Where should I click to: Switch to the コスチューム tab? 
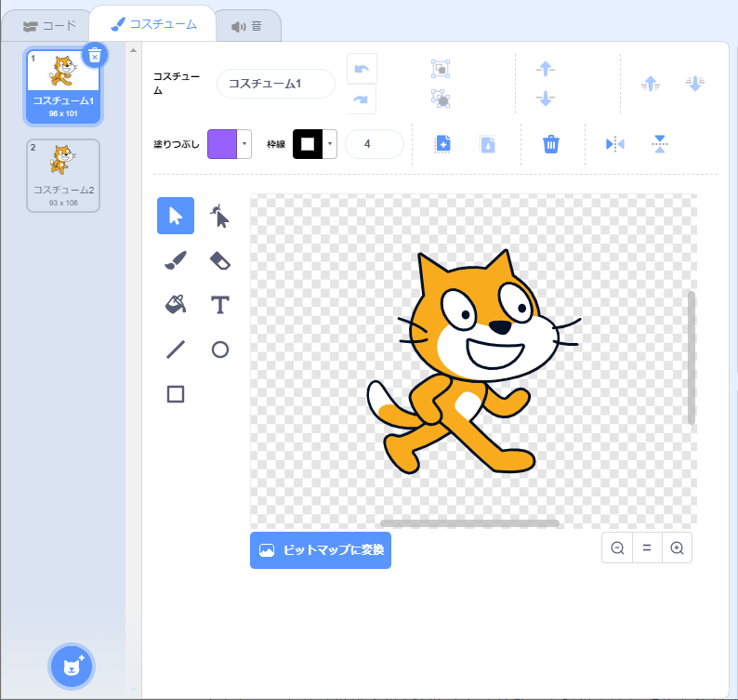click(x=153, y=24)
